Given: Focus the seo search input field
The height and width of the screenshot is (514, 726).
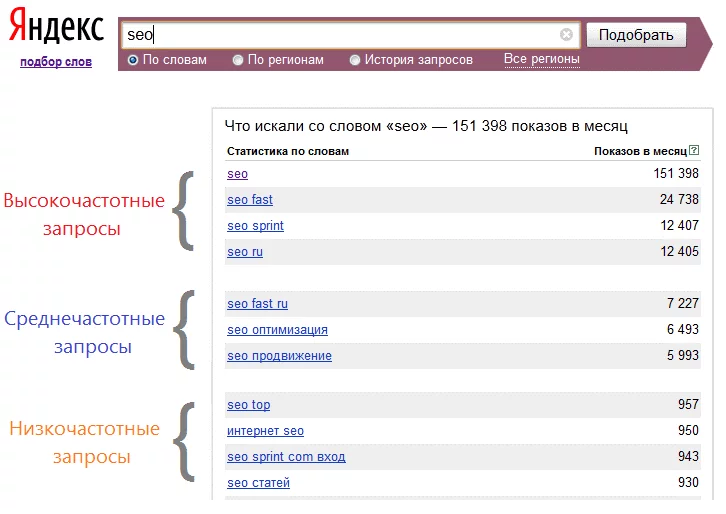Looking at the screenshot, I should (340, 35).
